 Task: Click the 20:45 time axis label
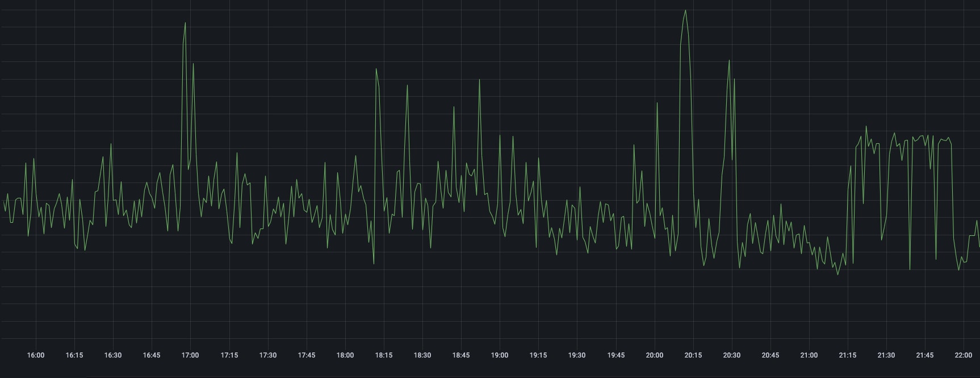(770, 355)
